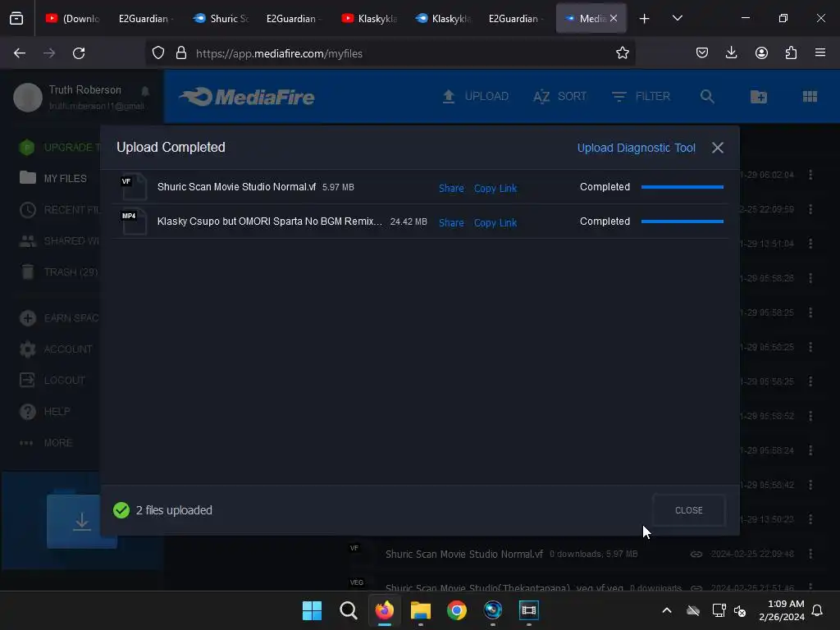The width and height of the screenshot is (840, 630).
Task: Open TRASH (29) in the sidebar
Action: (x=59, y=272)
